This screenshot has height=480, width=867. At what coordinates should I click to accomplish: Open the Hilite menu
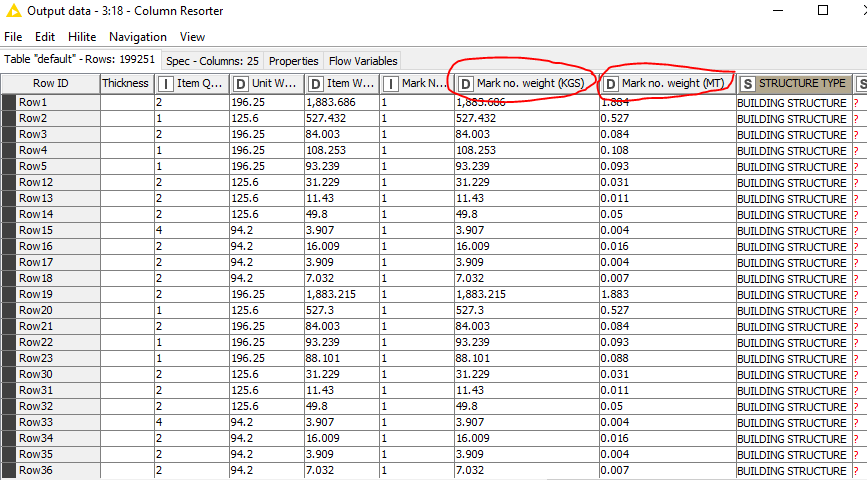82,37
